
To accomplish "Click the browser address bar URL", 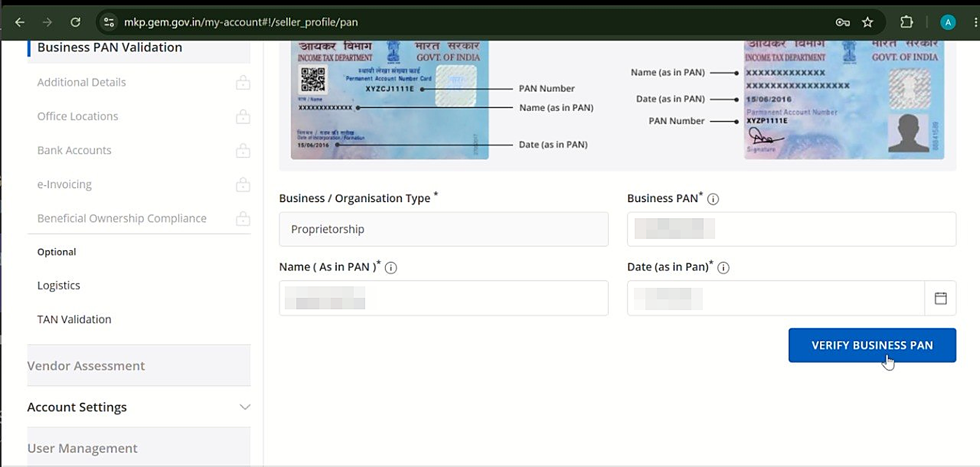I will click(241, 22).
